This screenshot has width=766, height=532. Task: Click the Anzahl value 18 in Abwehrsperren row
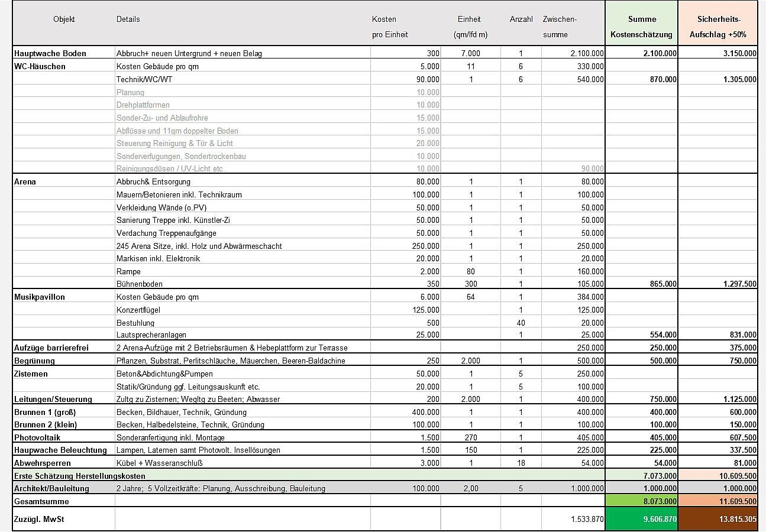pos(521,463)
